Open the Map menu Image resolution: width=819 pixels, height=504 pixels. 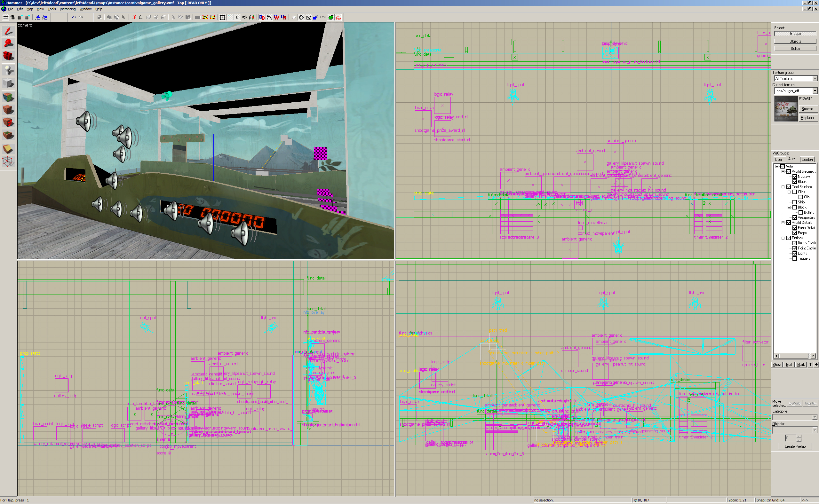(30, 9)
